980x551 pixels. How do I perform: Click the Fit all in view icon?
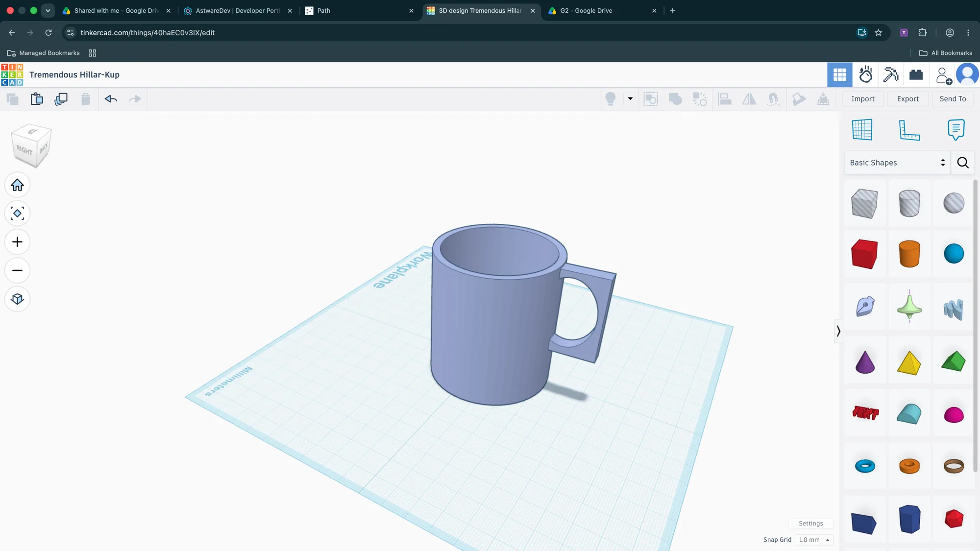point(17,214)
